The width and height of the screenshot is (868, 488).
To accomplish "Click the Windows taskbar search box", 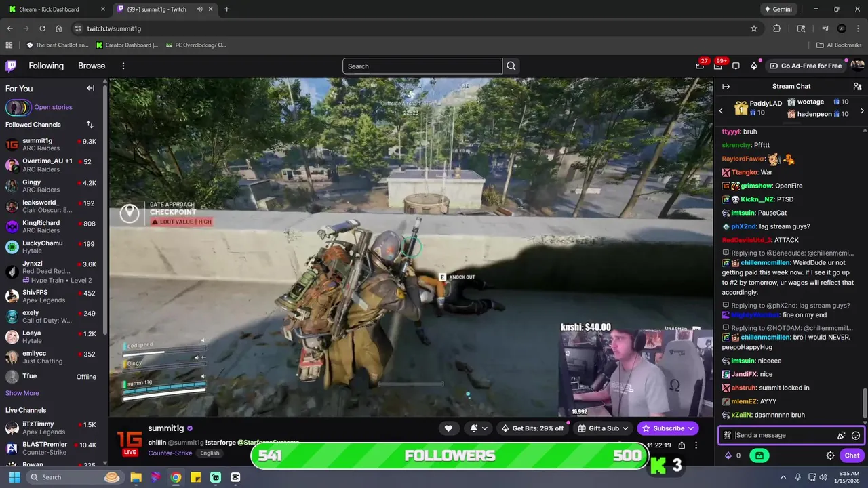I will (x=74, y=477).
